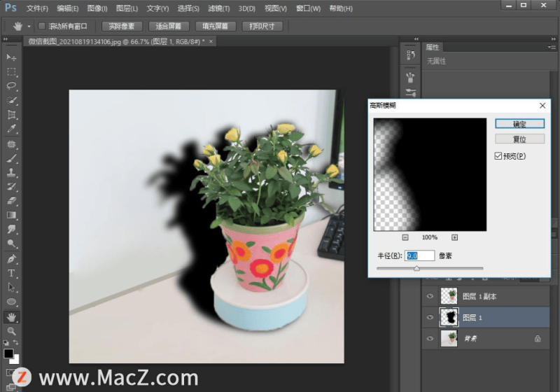Select the Type (T) tool
560x392 pixels.
coord(12,273)
